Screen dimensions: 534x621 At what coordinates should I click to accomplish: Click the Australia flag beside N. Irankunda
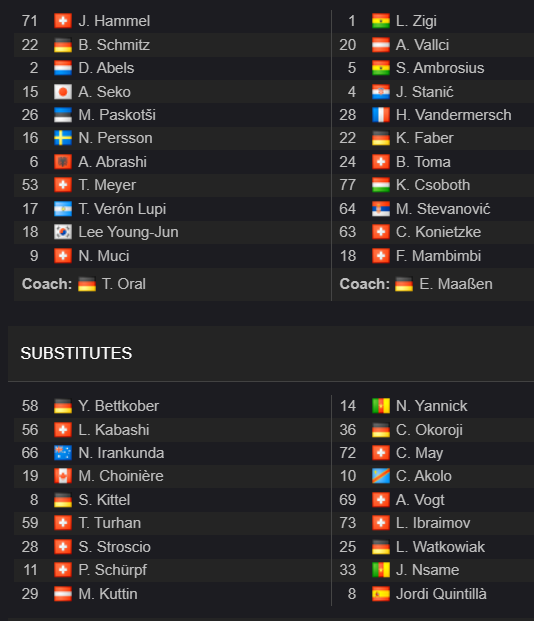coord(63,453)
